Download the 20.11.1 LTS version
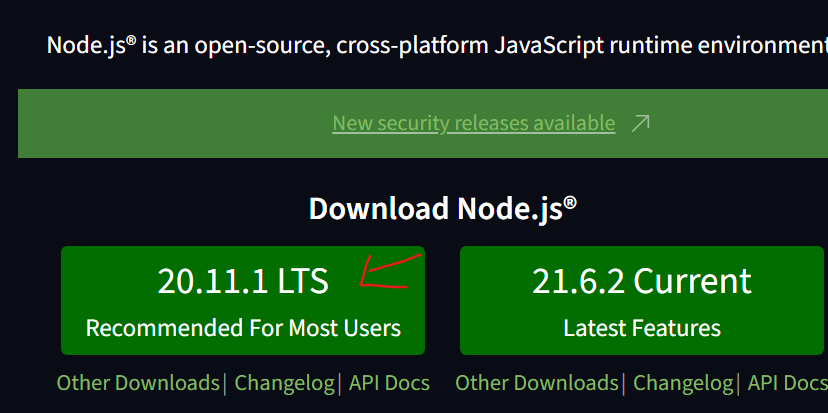The height and width of the screenshot is (413, 828). (x=243, y=300)
